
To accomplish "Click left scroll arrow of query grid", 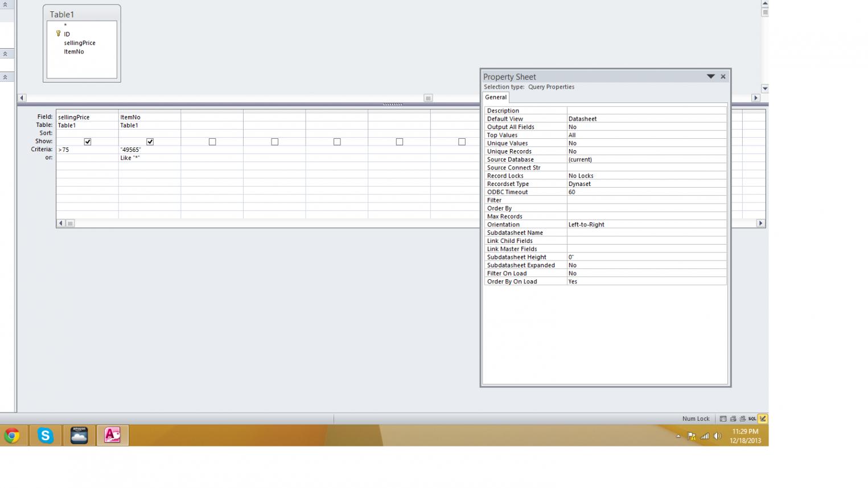I will point(61,224).
